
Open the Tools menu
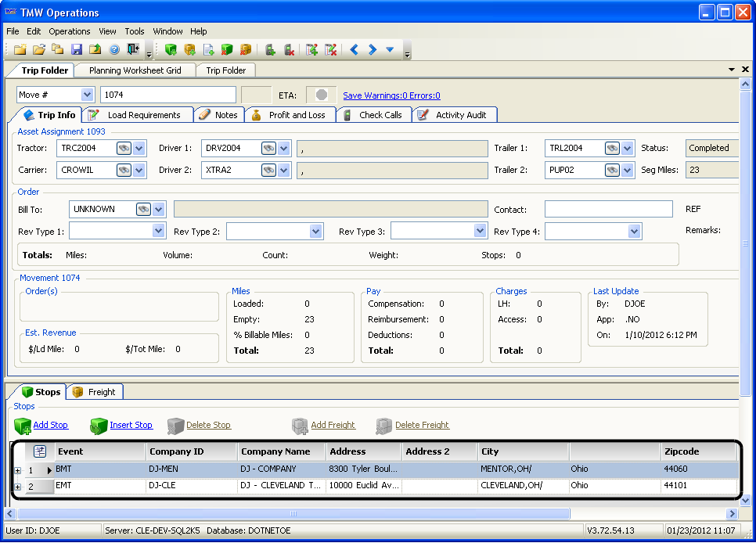[135, 31]
